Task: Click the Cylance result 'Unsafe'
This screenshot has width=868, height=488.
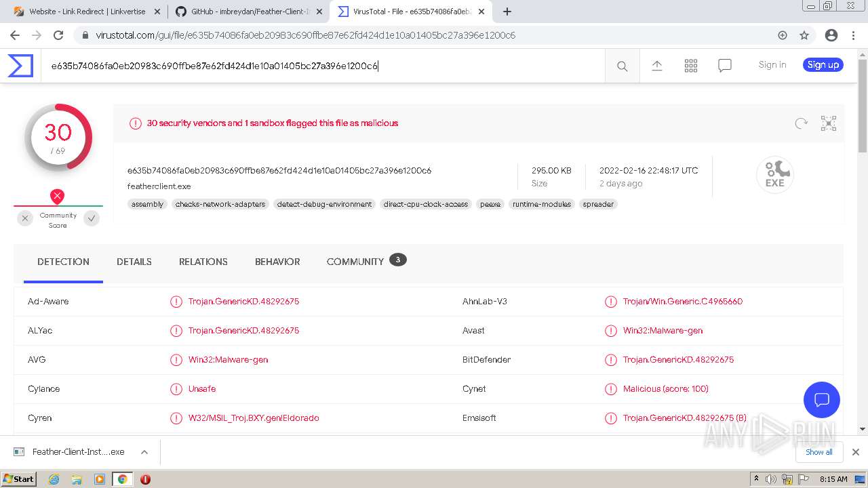Action: tap(202, 389)
